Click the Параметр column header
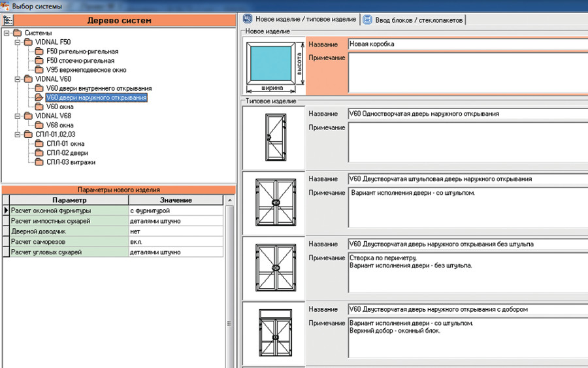588x368 pixels. pos(69,200)
